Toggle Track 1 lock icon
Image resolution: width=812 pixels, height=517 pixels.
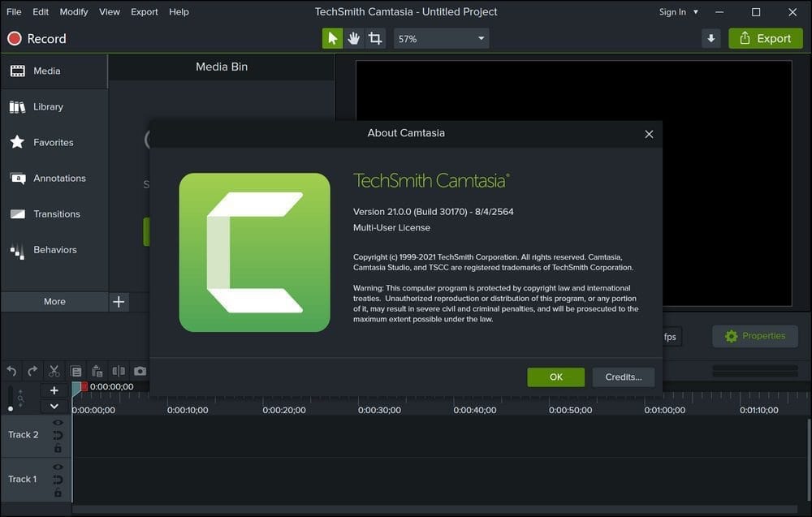coord(58,492)
